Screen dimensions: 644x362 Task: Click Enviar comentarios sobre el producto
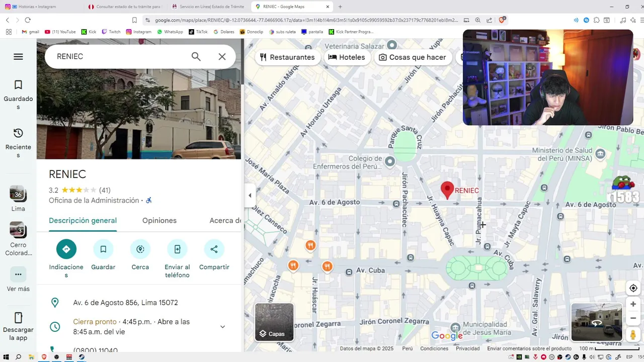pos(529,348)
